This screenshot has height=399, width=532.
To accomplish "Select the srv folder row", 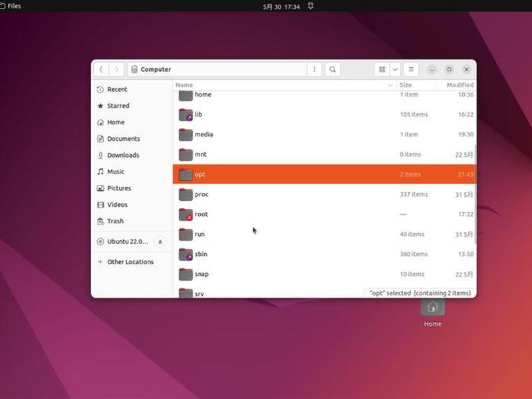I will point(268,293).
